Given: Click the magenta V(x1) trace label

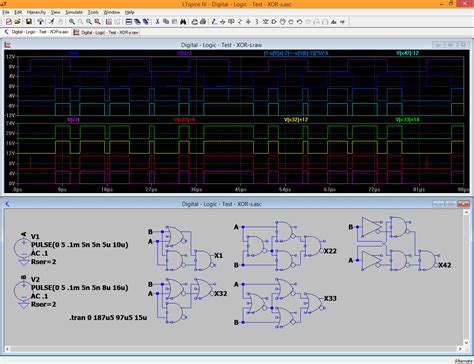Looking at the screenshot, I should (73, 120).
